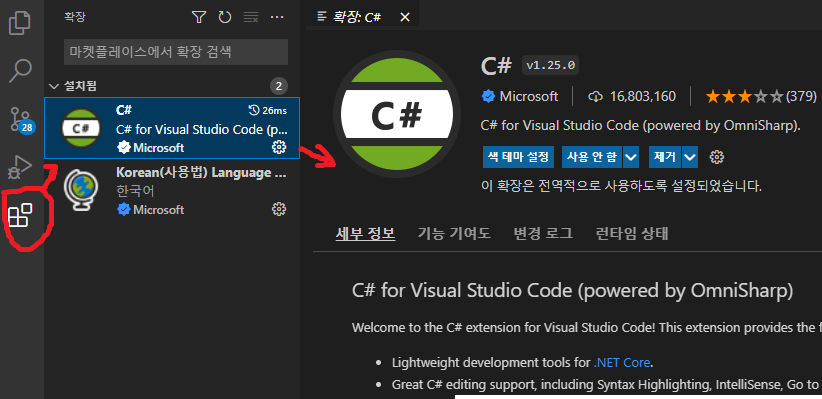Click the 26ms activation time indicator
Image resolution: width=822 pixels, height=399 pixels.
click(x=267, y=110)
